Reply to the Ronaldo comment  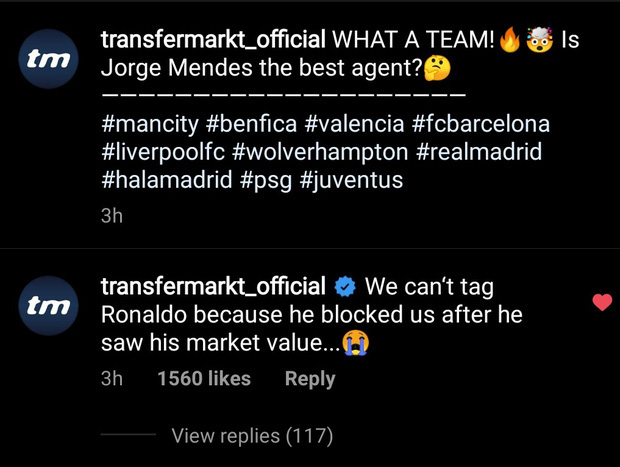[310, 379]
